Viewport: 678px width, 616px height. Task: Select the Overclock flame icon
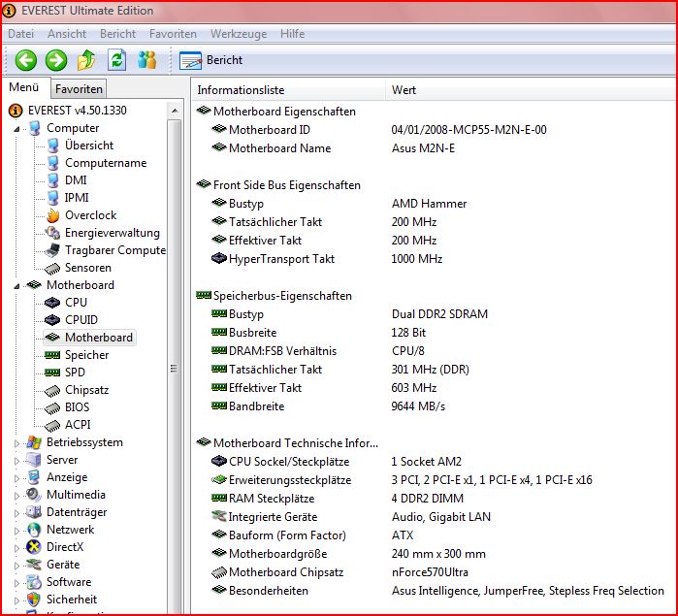pyautogui.click(x=52, y=215)
